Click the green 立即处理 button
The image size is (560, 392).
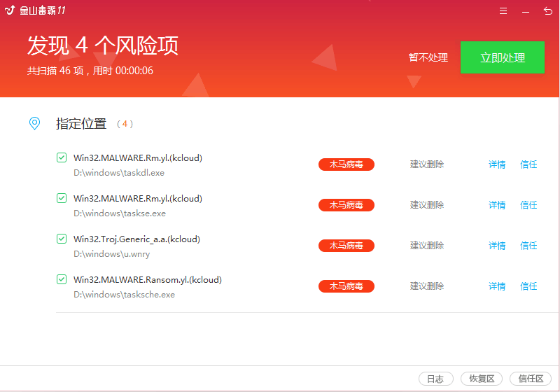click(x=503, y=57)
